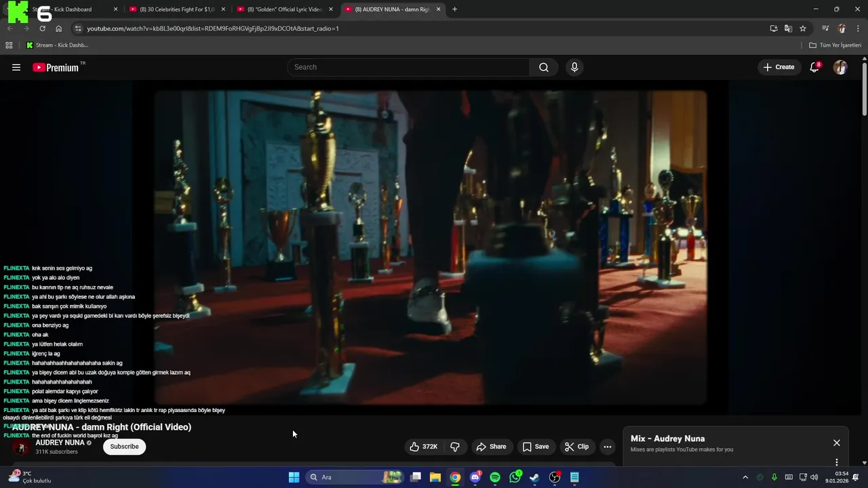This screenshot has width=868, height=488.
Task: Close the 30 Celebrities Fight tab
Action: [223, 9]
